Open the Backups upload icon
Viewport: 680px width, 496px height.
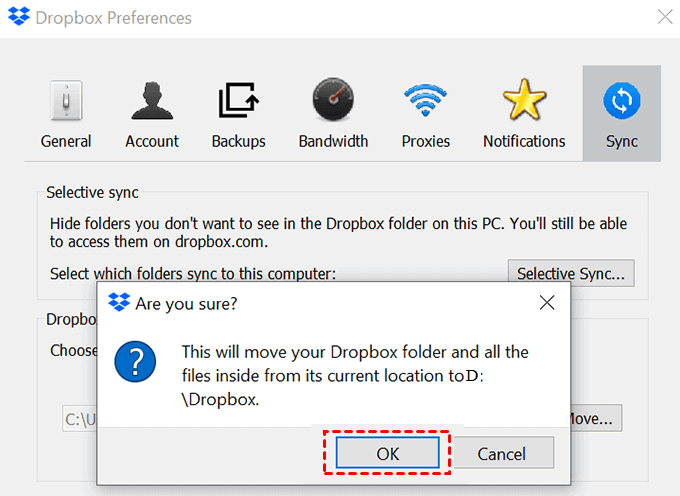(238, 102)
